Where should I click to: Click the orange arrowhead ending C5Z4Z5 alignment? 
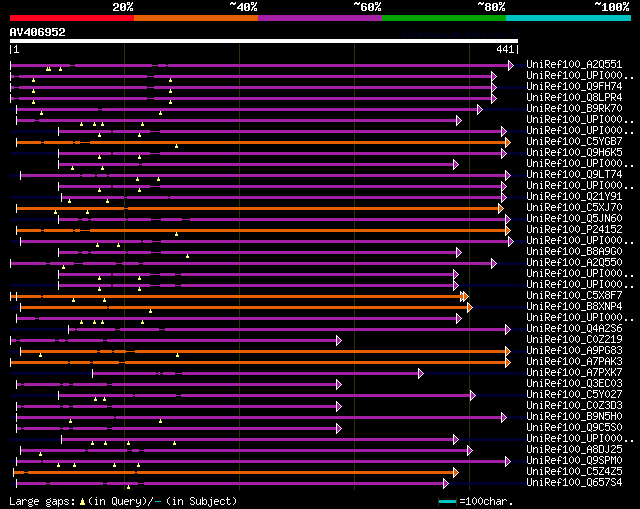(456, 473)
